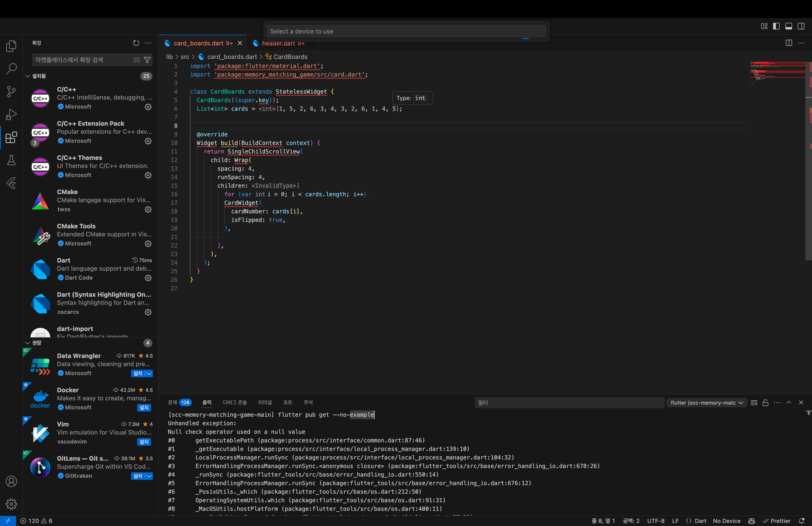Click the Prettier status bar item

coord(777,521)
